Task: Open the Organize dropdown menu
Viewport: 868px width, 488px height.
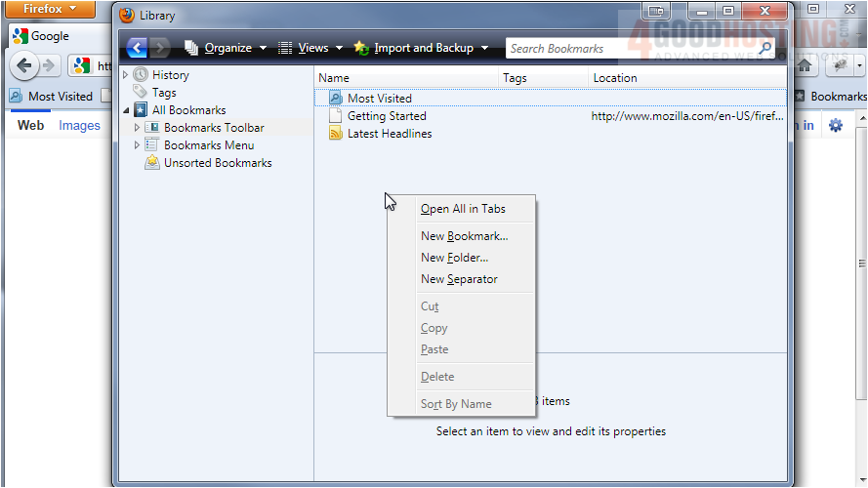Action: pos(227,48)
